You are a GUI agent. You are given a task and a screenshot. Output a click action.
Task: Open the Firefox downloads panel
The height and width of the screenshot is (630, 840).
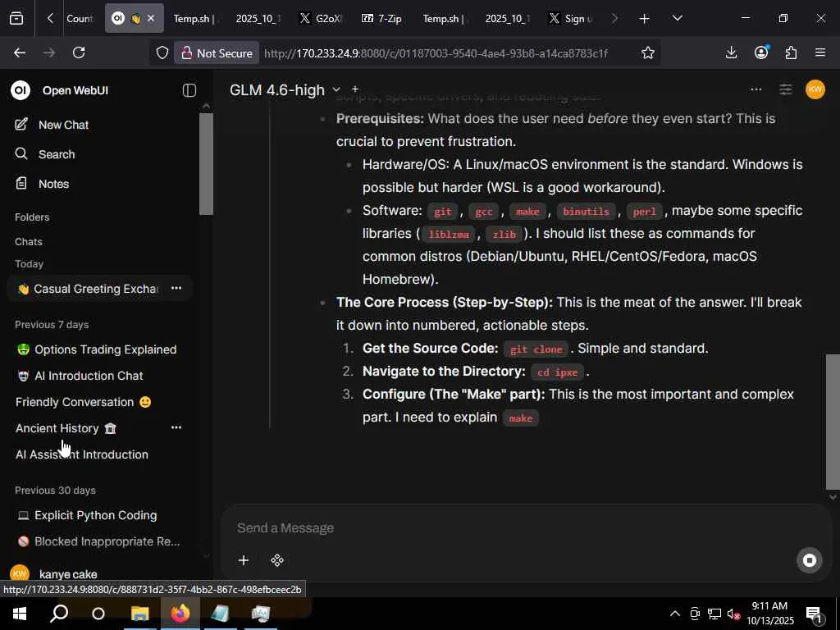(x=731, y=52)
